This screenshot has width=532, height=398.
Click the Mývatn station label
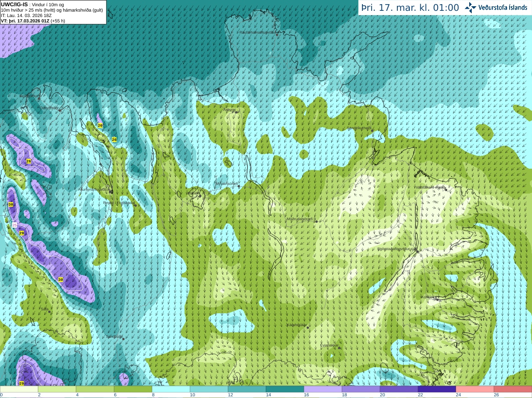193,193
